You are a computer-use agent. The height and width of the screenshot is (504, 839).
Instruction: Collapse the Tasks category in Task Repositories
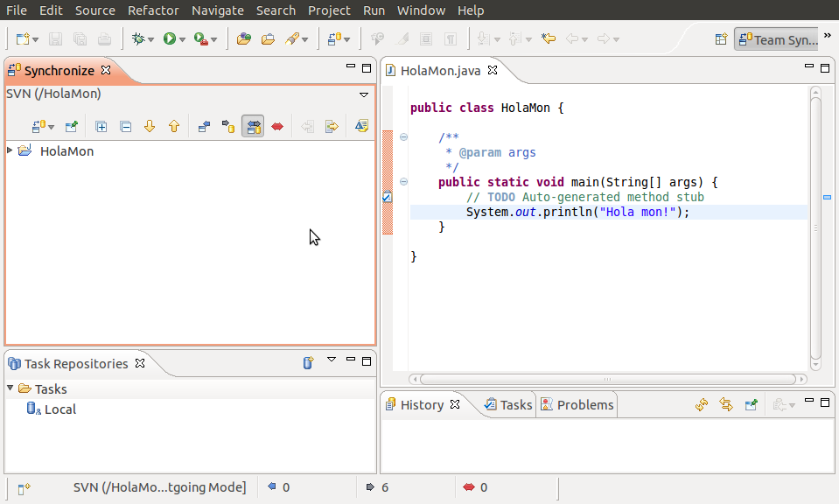(10, 388)
